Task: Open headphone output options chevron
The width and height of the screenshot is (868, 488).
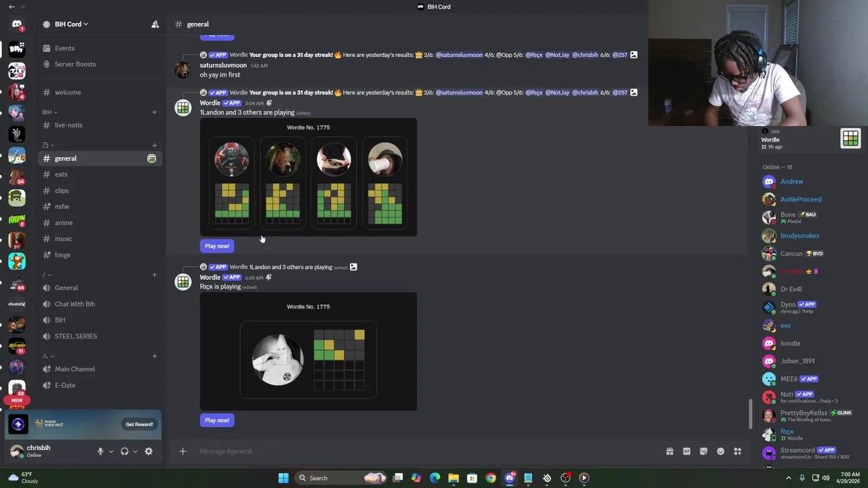Action: pyautogui.click(x=135, y=451)
